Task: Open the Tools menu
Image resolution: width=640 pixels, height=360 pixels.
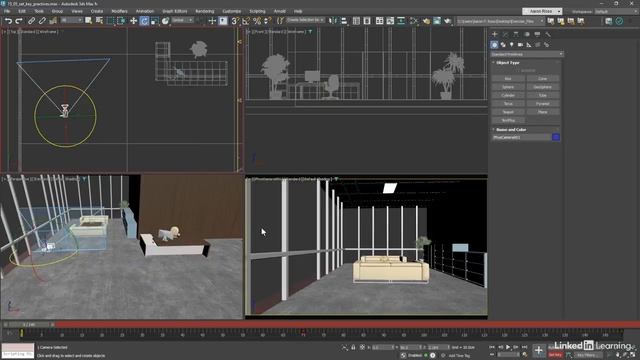Action: [39, 11]
